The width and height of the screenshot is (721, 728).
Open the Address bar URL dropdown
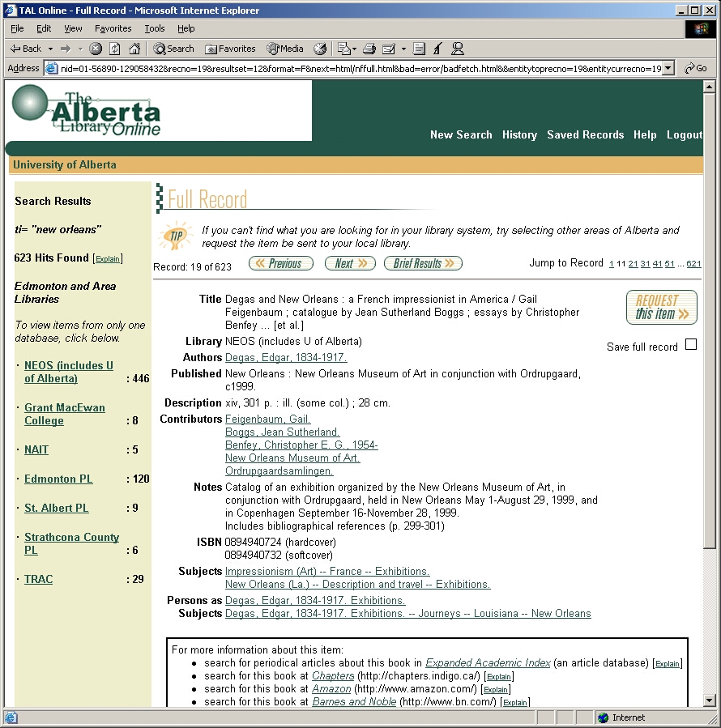[x=668, y=68]
